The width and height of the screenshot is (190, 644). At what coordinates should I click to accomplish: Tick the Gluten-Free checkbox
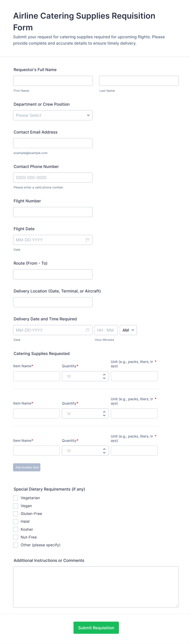16,514
